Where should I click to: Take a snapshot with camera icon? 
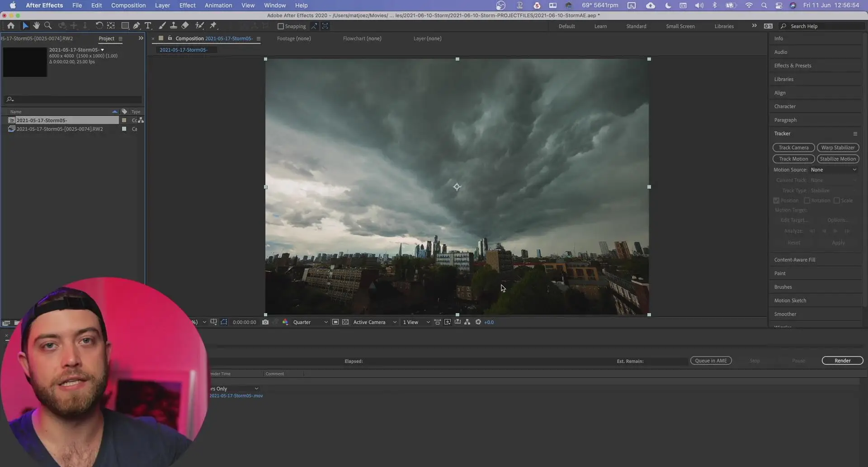click(x=265, y=322)
